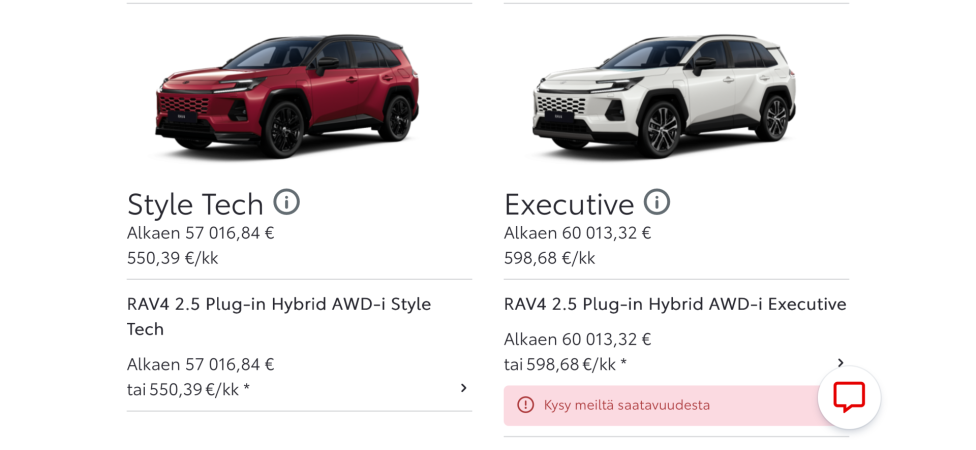Viewport: 976px width, 450px height.
Task: Click Style Tech 'Alkaen 57 016,84 €' under heading
Action: [200, 233]
